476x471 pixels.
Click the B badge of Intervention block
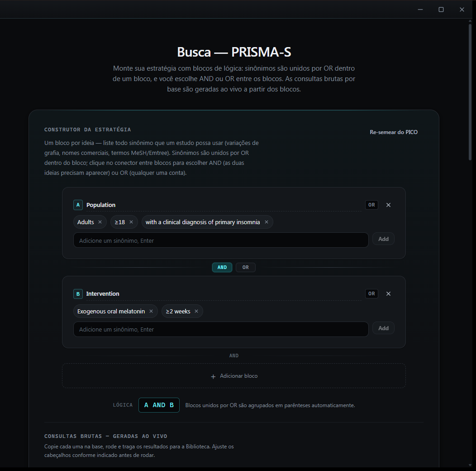click(78, 294)
